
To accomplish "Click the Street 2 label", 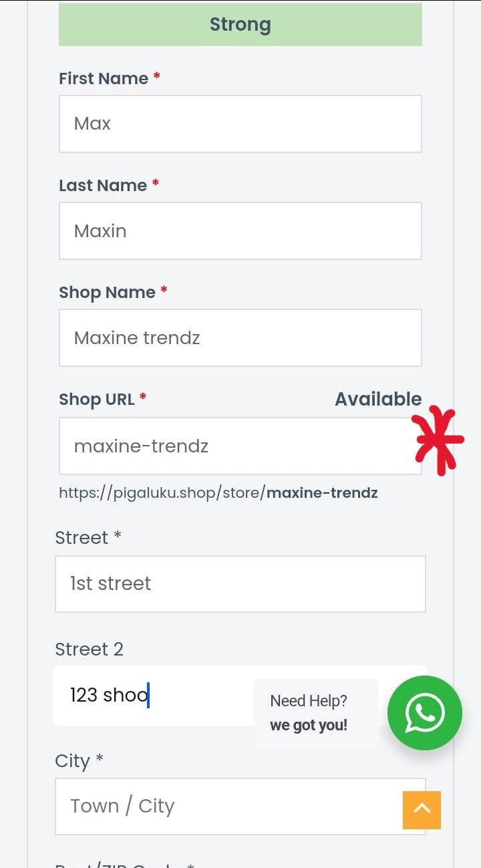I will coord(89,649).
